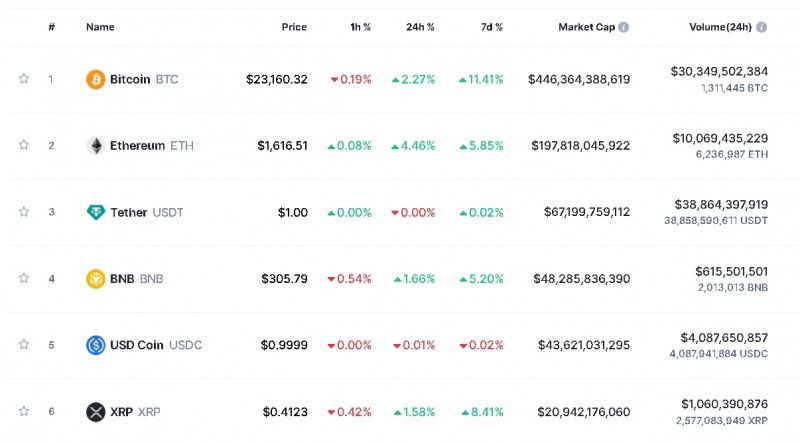
Task: Favorite XRP with its star
Action: point(23,411)
